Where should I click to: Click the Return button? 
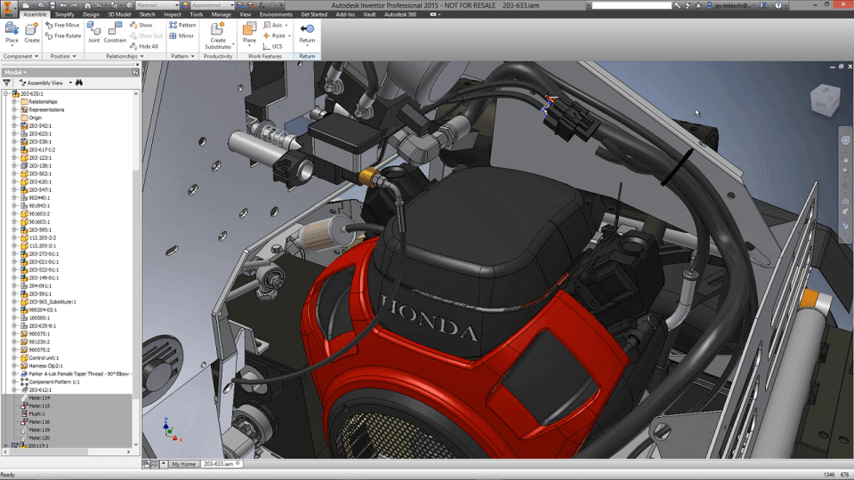[307, 33]
